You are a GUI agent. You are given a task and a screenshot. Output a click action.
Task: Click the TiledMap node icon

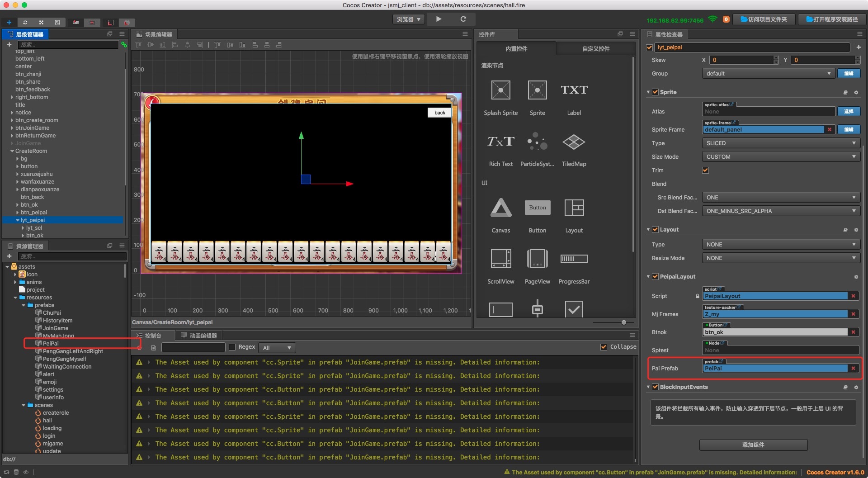coord(574,142)
